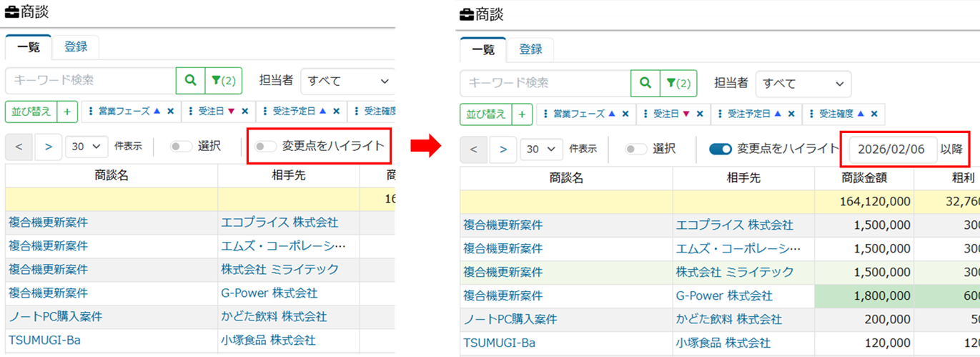Open 株式会社 ミライテック link in right panel
The width and height of the screenshot is (980, 357).
(x=735, y=272)
